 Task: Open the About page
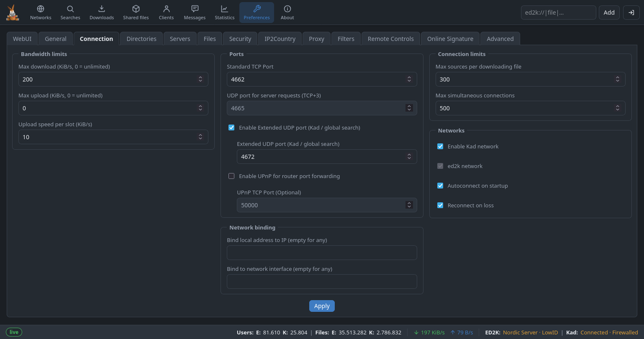click(x=287, y=13)
